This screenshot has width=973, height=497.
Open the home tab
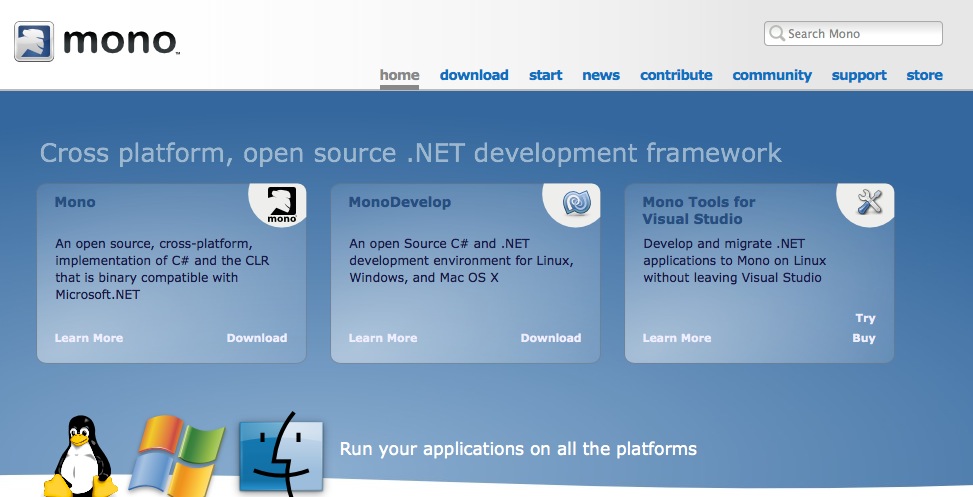[x=400, y=75]
